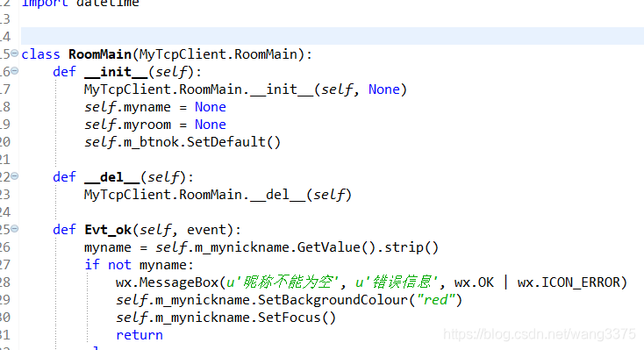Click the self.myroom assignment line

(155, 125)
